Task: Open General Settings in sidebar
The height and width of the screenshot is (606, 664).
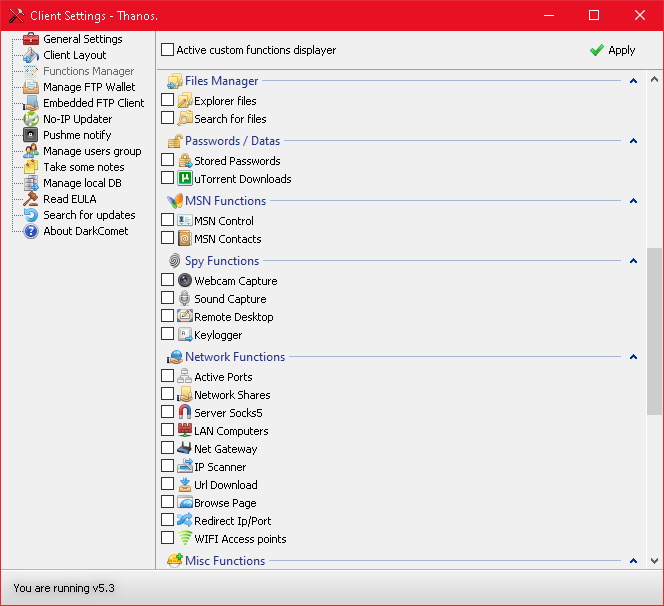Action: click(82, 39)
